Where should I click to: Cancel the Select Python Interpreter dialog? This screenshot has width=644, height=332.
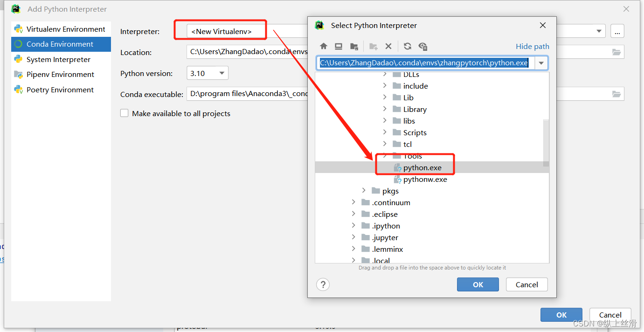click(x=527, y=284)
